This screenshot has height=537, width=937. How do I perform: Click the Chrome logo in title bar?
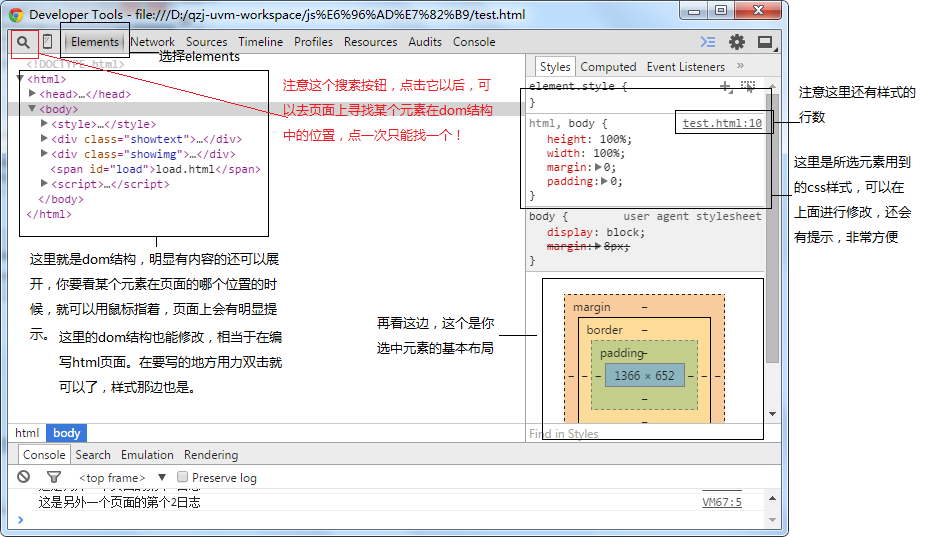tap(16, 14)
